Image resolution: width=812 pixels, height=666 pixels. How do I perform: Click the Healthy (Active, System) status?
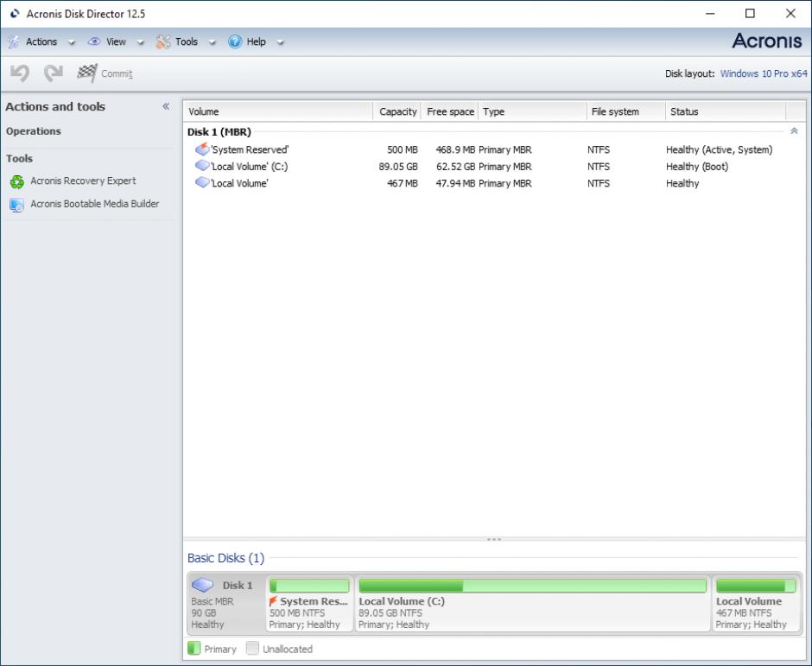coord(719,149)
